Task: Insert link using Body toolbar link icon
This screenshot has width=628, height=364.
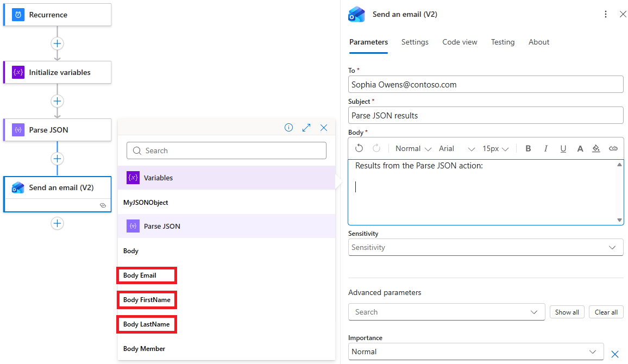Action: click(613, 148)
